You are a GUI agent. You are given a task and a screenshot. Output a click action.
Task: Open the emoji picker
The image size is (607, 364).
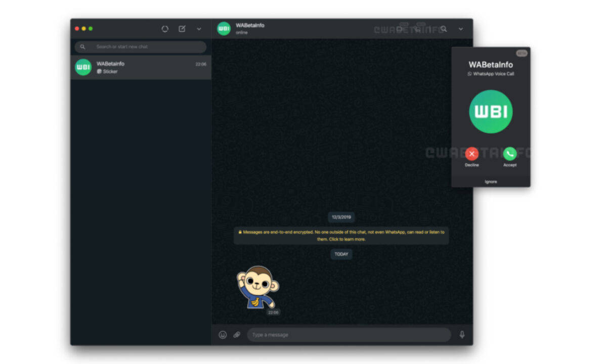pyautogui.click(x=222, y=335)
